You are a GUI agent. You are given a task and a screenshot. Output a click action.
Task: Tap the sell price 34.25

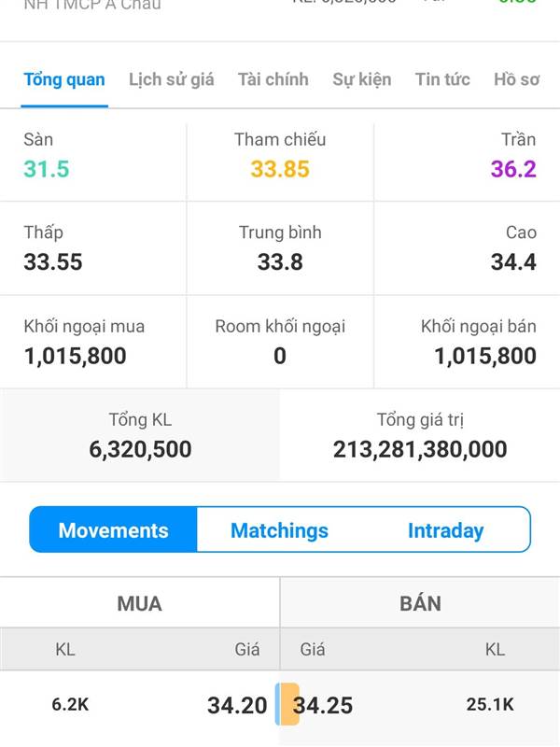click(323, 705)
